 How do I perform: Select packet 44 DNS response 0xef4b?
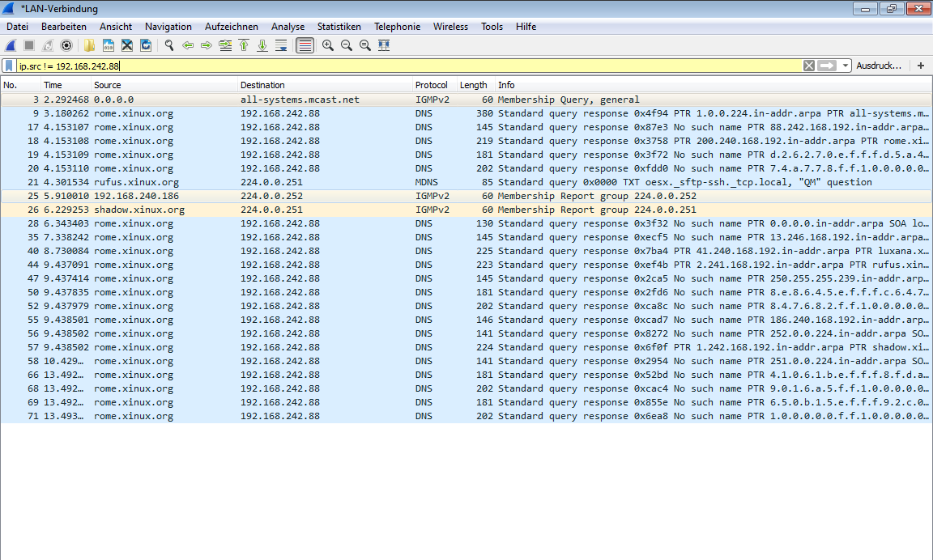coord(466,265)
